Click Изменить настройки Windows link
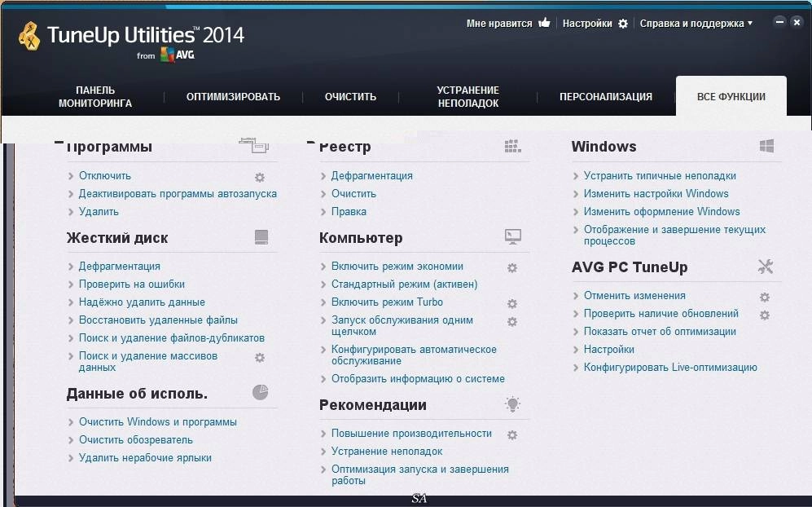Screen dimensions: 812x507 coord(656,194)
